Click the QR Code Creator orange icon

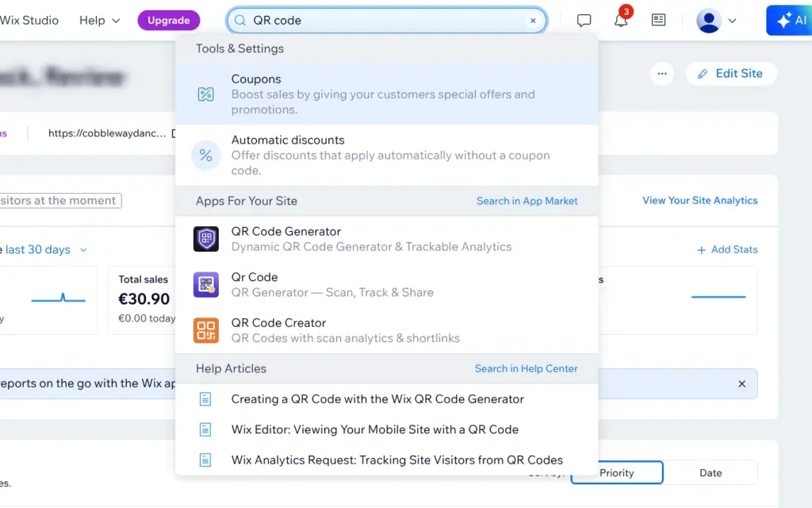click(205, 330)
